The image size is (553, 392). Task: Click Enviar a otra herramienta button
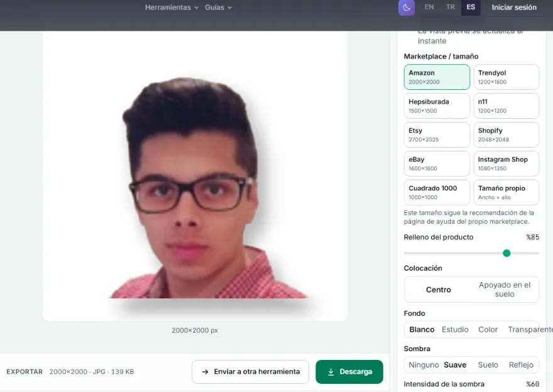pyautogui.click(x=250, y=372)
